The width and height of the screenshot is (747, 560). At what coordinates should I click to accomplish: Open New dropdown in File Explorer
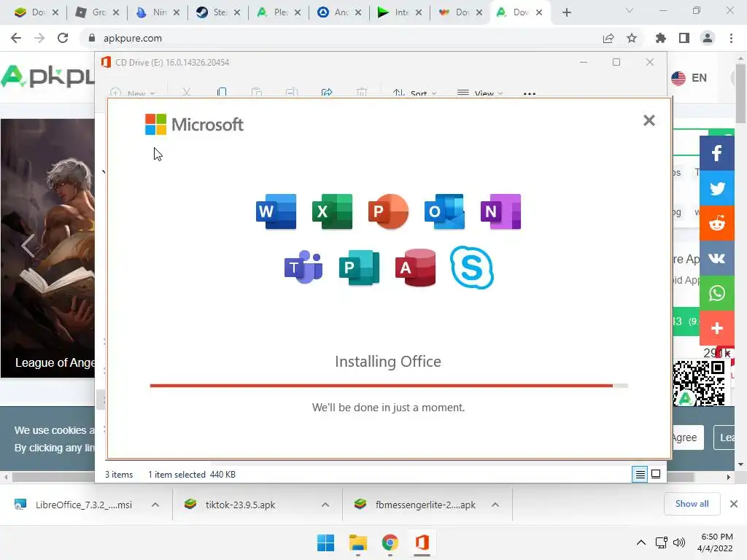[x=133, y=93]
